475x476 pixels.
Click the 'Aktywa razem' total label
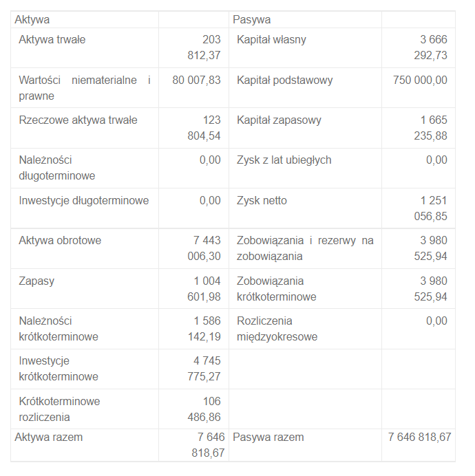(49, 437)
